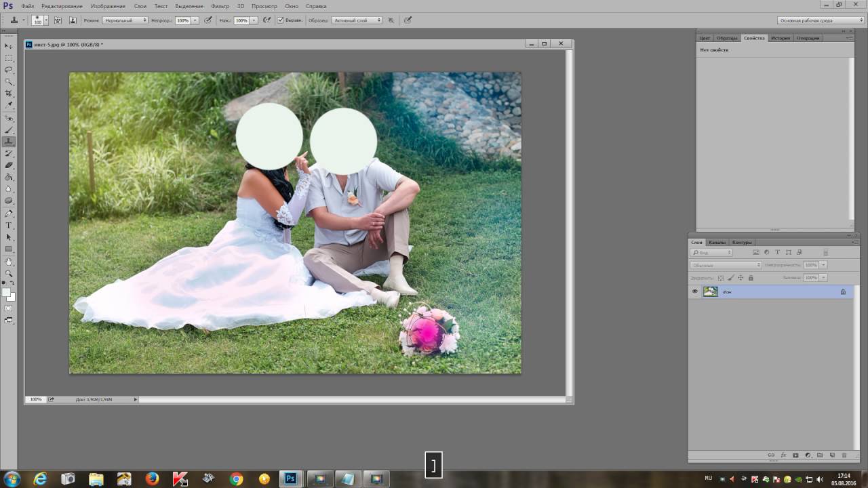Enable airbrush mode in options bar

point(267,20)
